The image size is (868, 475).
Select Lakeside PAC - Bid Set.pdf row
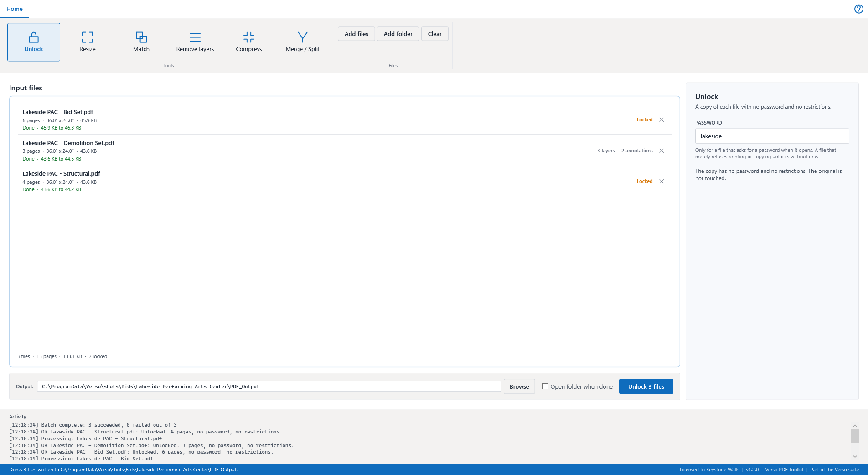pos(345,120)
